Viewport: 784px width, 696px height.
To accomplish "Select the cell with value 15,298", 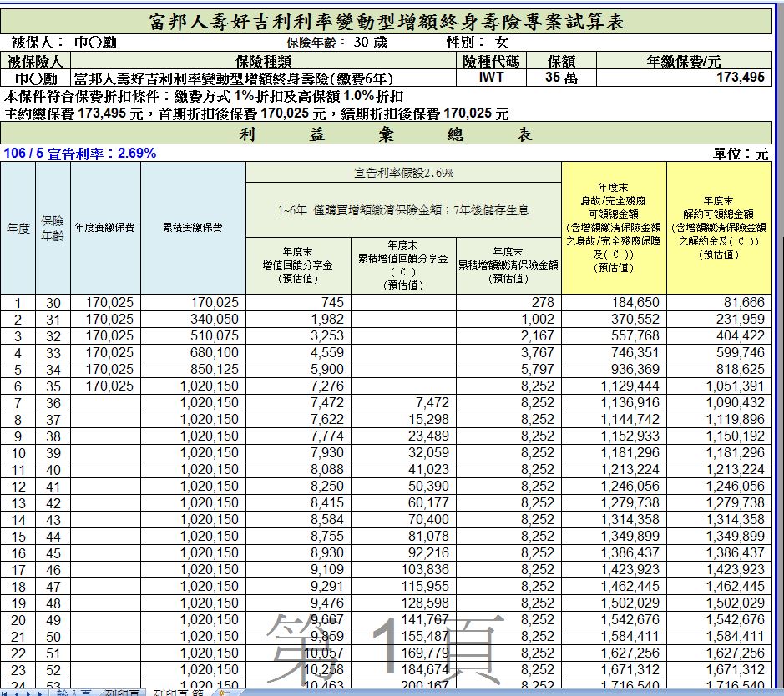I will [x=403, y=419].
